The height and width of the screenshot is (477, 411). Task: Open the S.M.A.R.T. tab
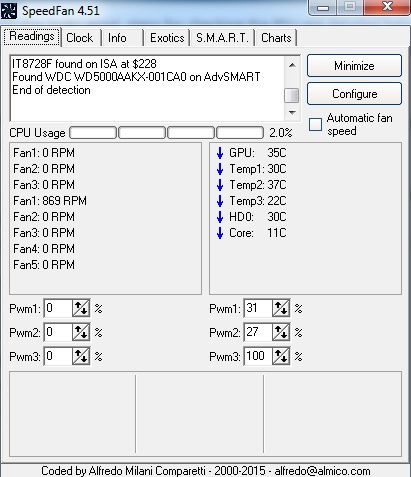(222, 38)
